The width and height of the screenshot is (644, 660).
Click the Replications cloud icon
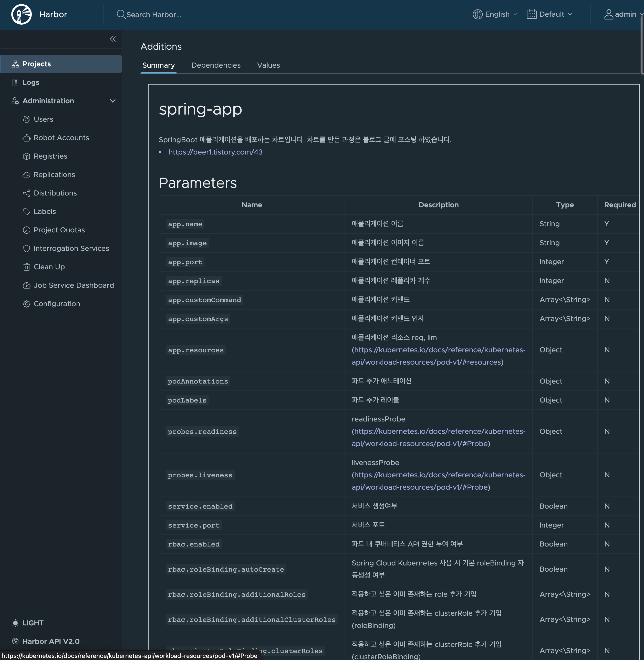[x=26, y=175]
